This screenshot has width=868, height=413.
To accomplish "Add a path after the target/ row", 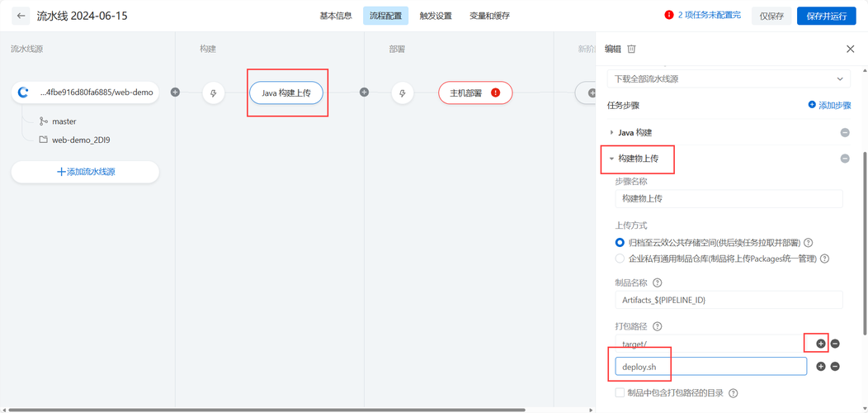I will tap(821, 344).
